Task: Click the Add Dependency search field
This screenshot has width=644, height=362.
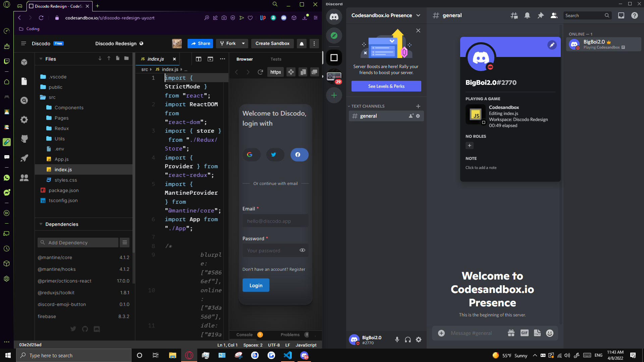Action: pyautogui.click(x=78, y=242)
